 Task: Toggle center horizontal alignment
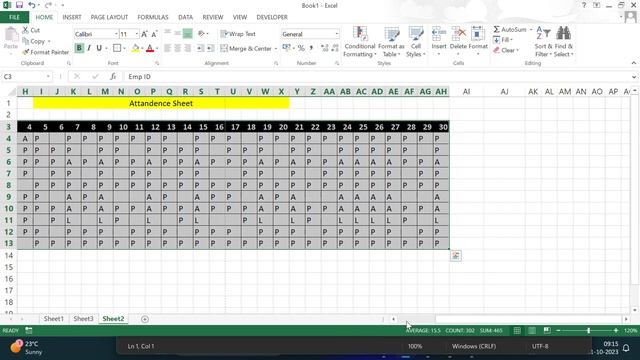click(x=178, y=49)
